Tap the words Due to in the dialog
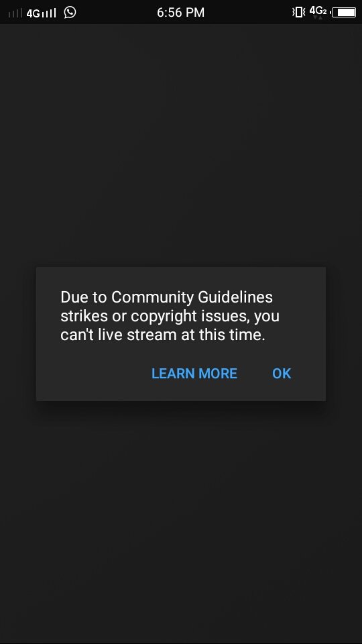 pos(84,297)
